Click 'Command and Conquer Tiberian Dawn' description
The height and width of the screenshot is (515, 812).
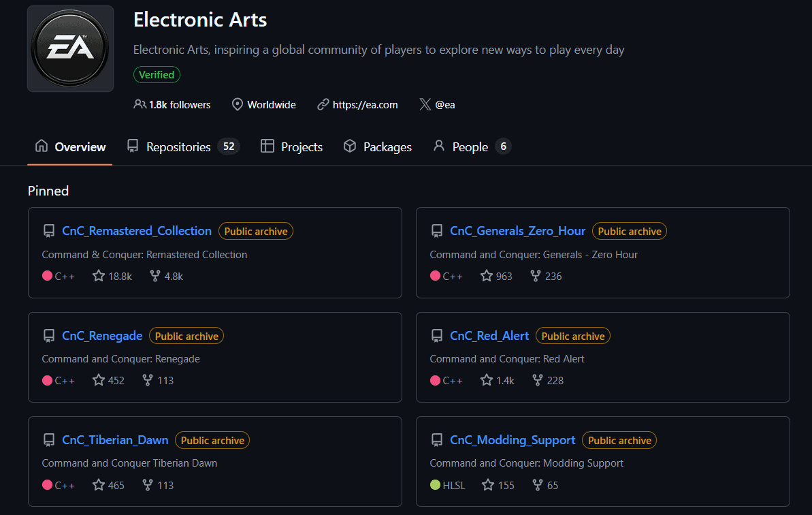coord(129,463)
